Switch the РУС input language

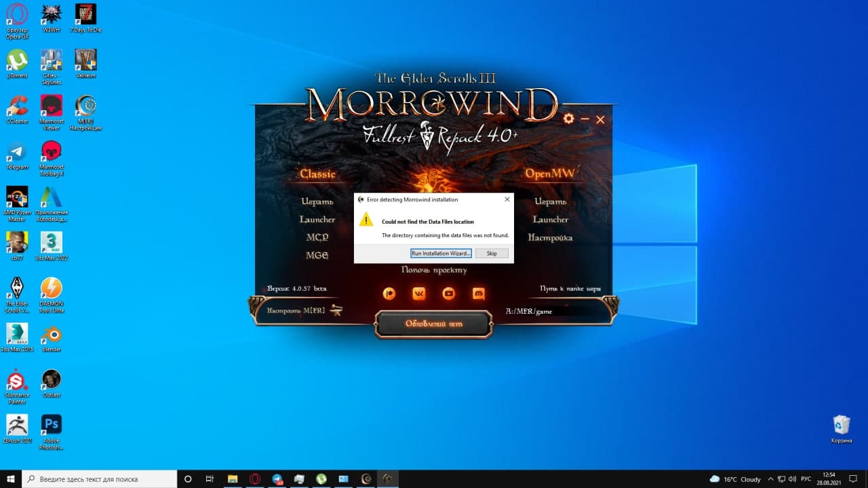point(806,479)
